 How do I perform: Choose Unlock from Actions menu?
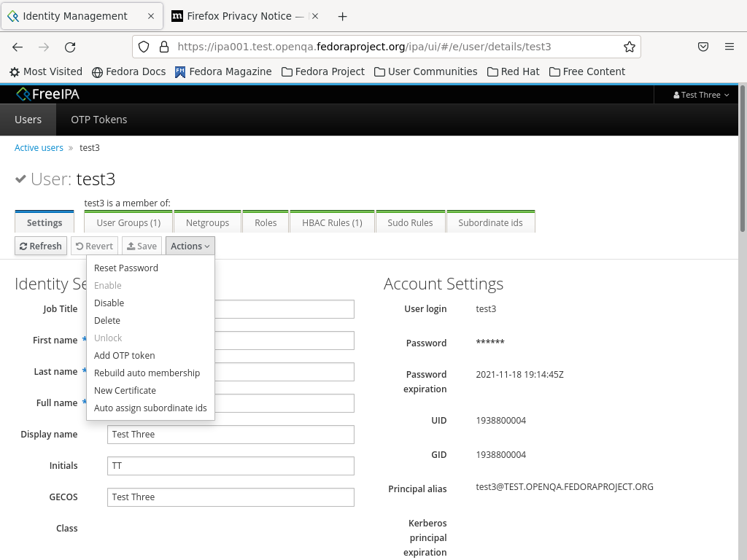[150, 338]
